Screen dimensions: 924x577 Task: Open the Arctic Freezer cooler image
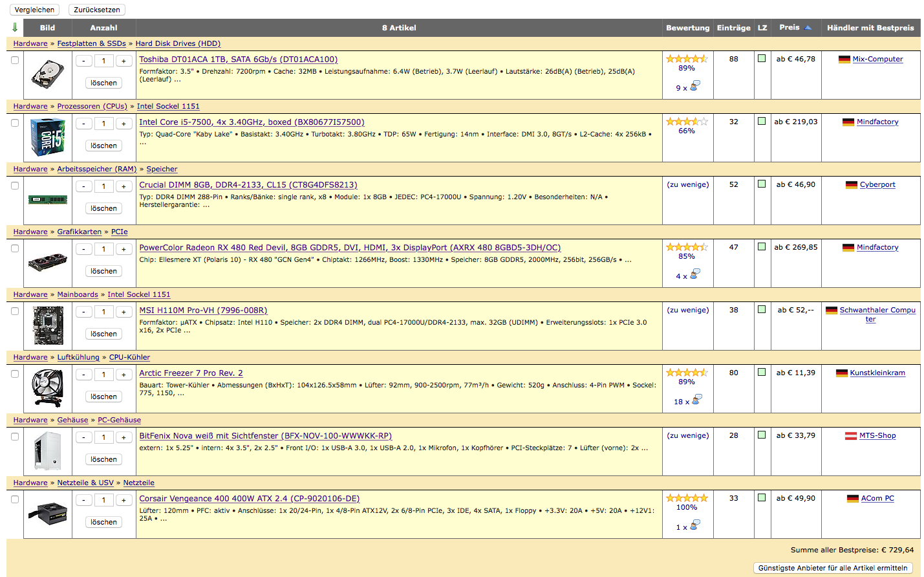(47, 388)
